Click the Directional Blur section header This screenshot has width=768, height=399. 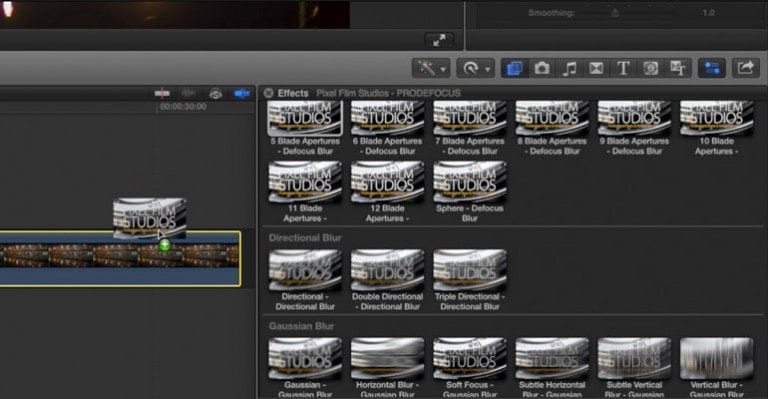pos(305,238)
